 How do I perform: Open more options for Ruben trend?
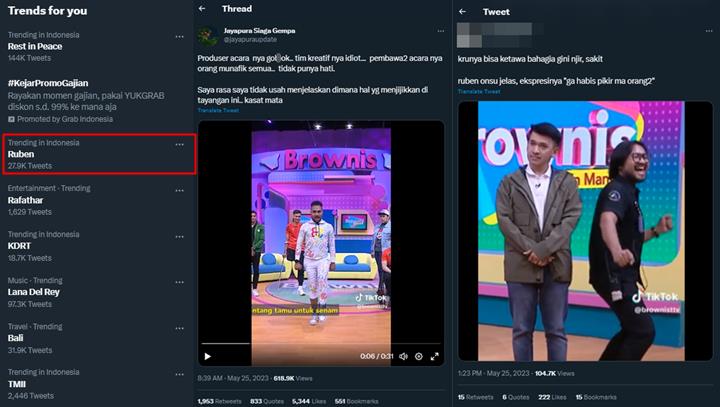179,145
